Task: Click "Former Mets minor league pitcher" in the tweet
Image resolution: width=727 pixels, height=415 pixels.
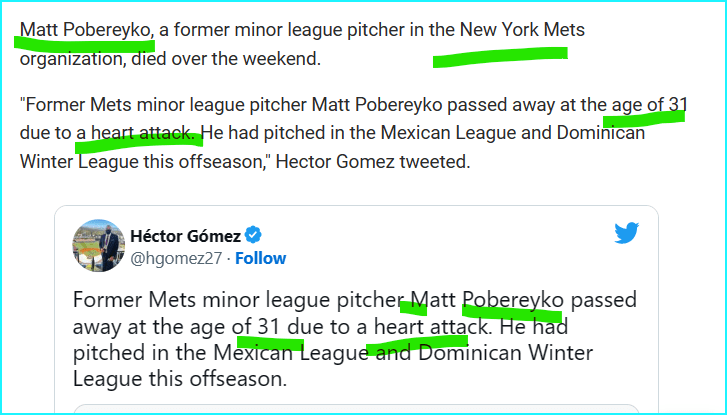Action: click(236, 300)
